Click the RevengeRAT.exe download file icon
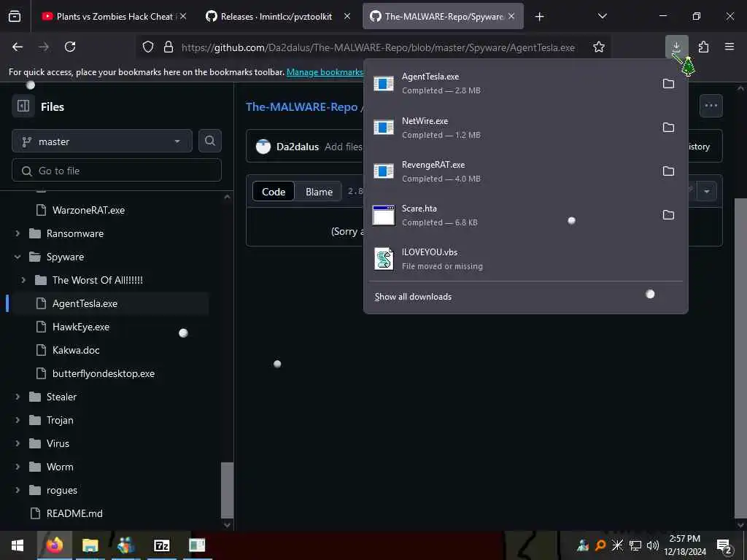This screenshot has height=560, width=747. click(x=384, y=171)
